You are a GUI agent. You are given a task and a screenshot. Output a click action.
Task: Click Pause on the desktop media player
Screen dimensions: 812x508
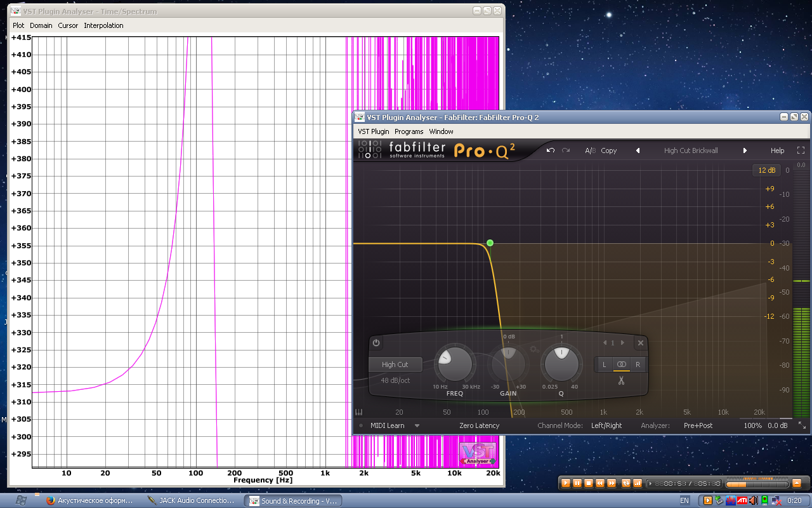[577, 483]
